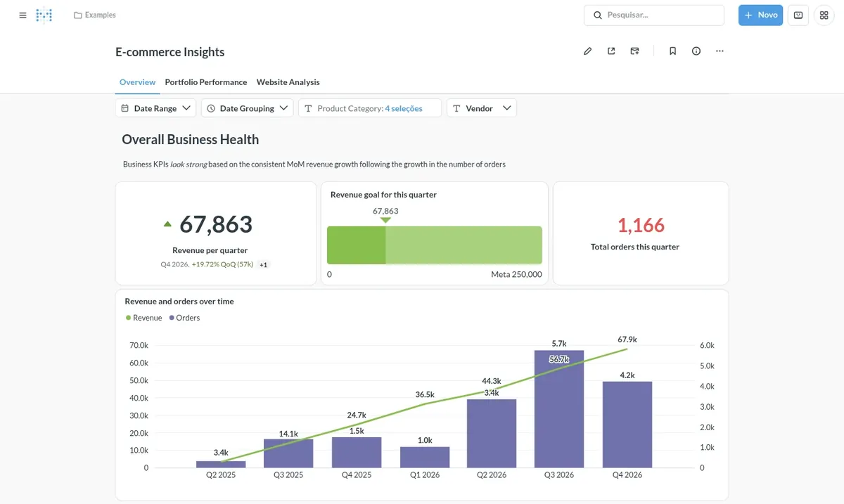844x504 pixels.
Task: Click the Revenue goal for this quarter title
Action: (x=383, y=195)
